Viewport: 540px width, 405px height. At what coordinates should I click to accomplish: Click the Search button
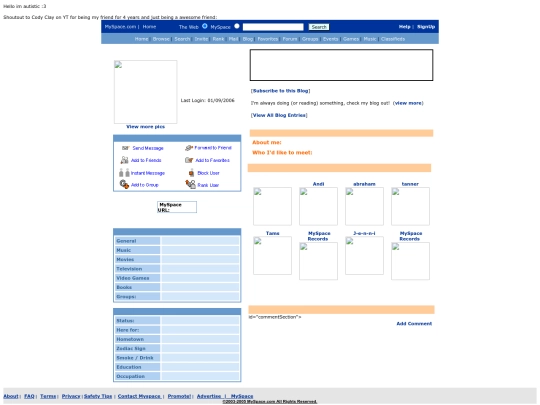(x=319, y=27)
